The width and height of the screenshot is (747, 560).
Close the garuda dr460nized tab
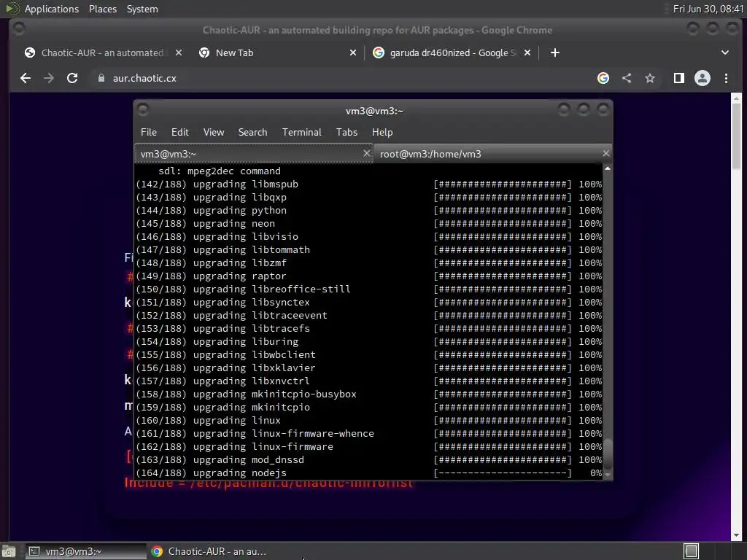pos(527,52)
